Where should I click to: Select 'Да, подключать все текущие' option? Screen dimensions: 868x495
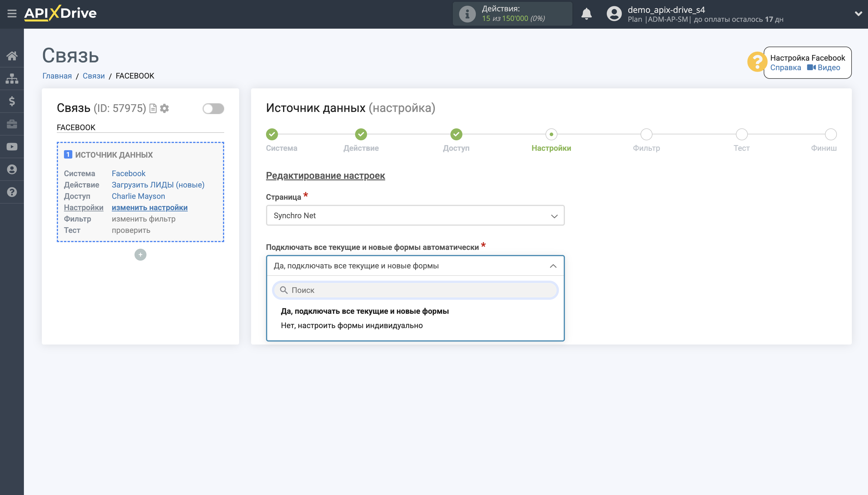tap(364, 311)
